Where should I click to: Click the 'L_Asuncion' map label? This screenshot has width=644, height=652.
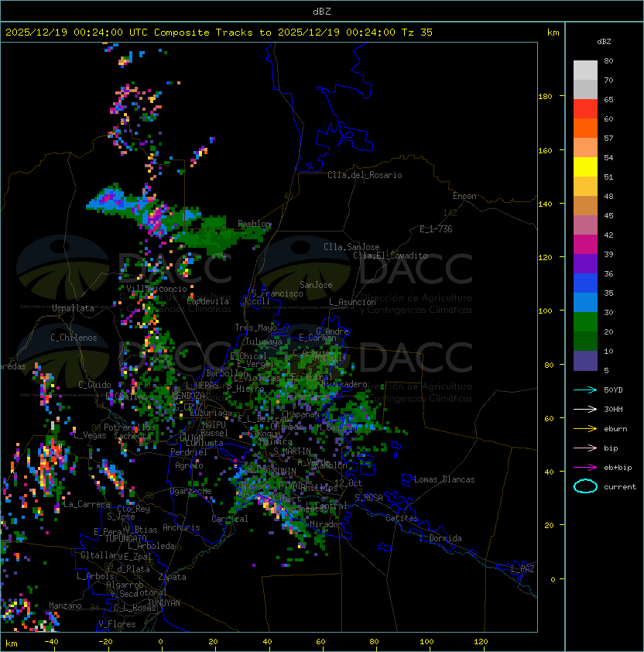pos(352,302)
